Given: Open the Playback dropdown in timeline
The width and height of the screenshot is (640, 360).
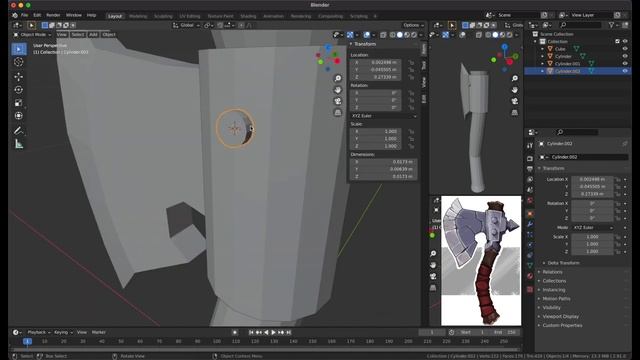Looking at the screenshot, I should pyautogui.click(x=39, y=332).
